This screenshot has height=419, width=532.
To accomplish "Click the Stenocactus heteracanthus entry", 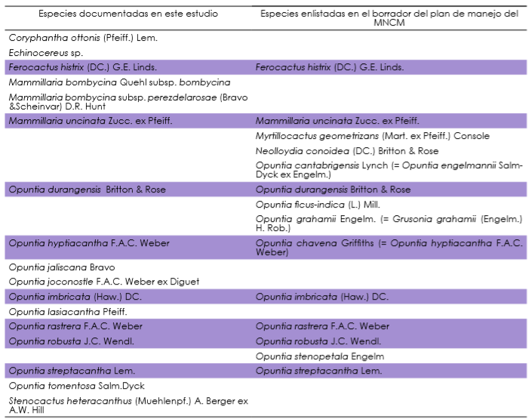I will click(128, 405).
